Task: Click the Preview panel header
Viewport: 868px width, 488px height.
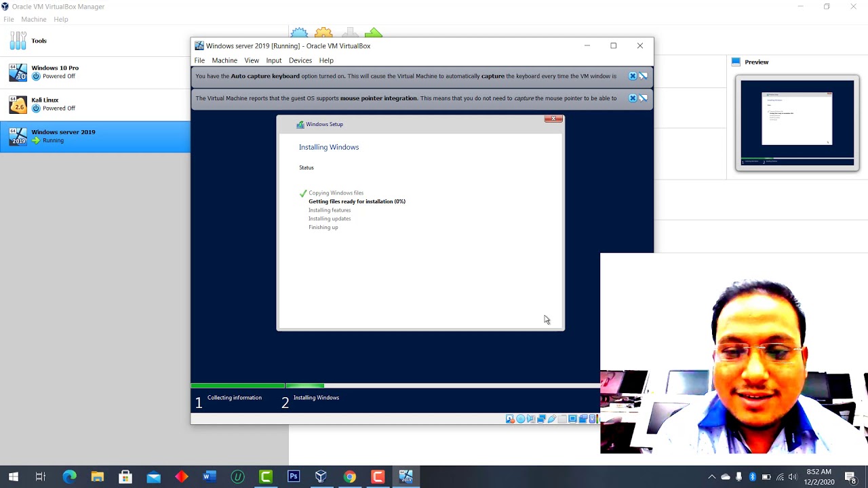Action: 756,62
